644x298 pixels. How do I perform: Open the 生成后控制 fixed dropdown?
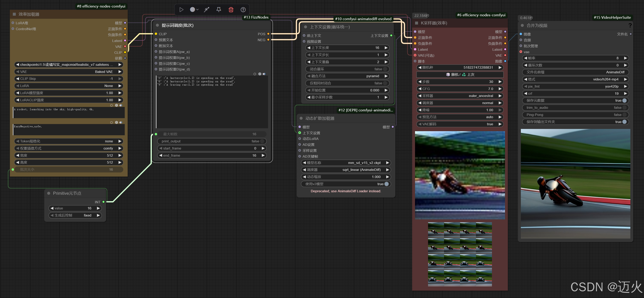[x=75, y=215]
